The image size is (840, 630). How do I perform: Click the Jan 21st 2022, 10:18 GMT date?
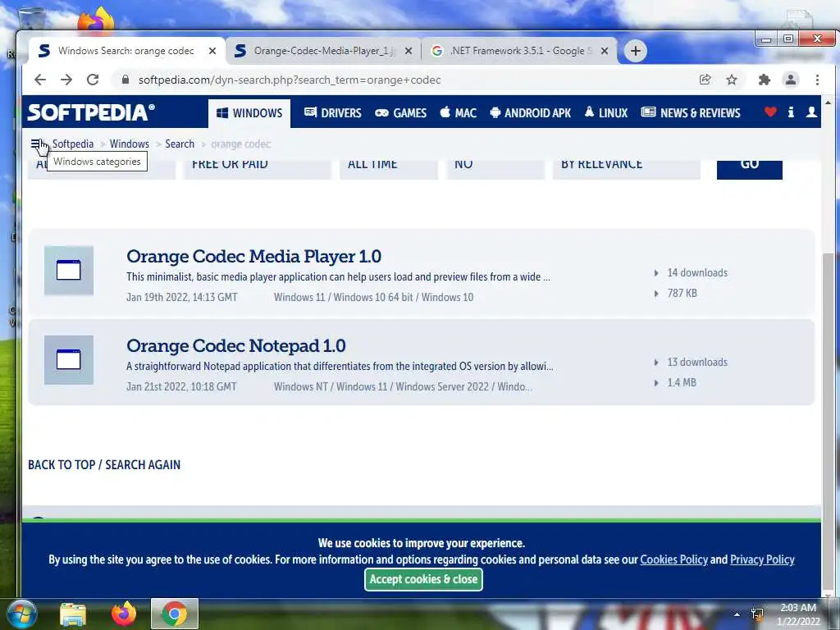(181, 386)
